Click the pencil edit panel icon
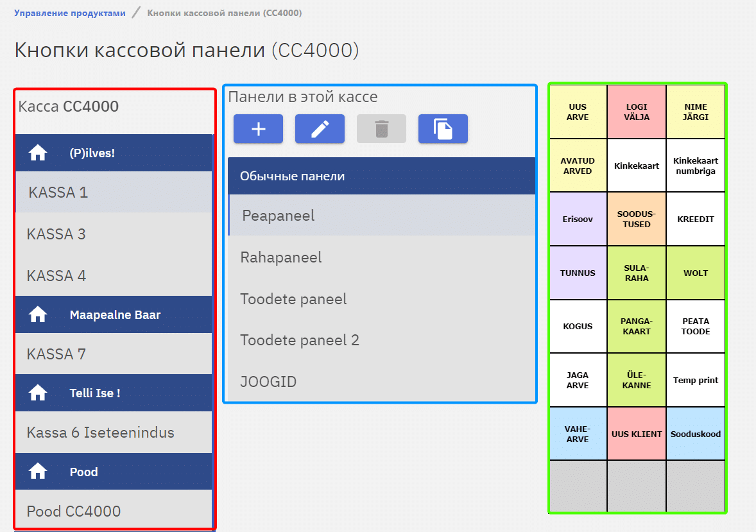Screen dimensions: 756x532 [x=320, y=129]
